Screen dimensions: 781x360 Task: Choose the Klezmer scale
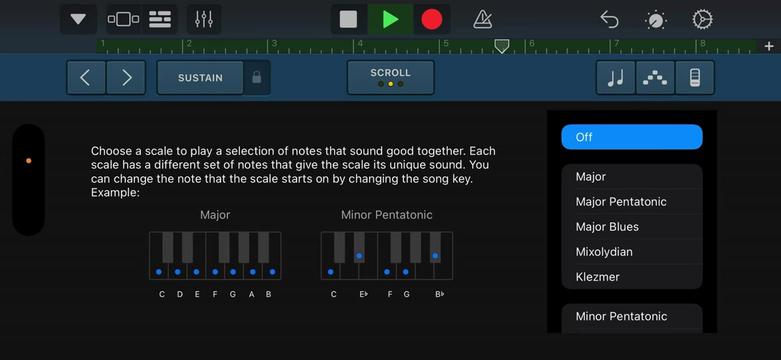(632, 276)
